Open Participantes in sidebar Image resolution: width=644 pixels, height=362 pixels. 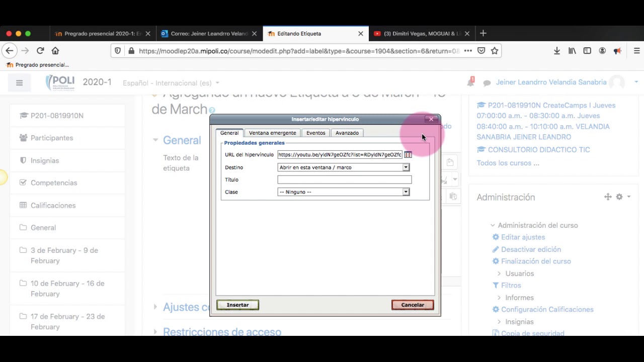[52, 138]
